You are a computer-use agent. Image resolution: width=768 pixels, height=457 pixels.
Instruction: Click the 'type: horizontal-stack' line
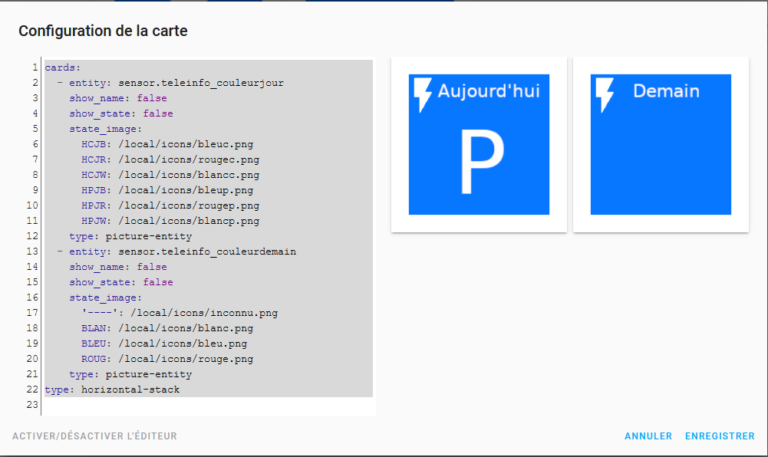tap(112, 390)
